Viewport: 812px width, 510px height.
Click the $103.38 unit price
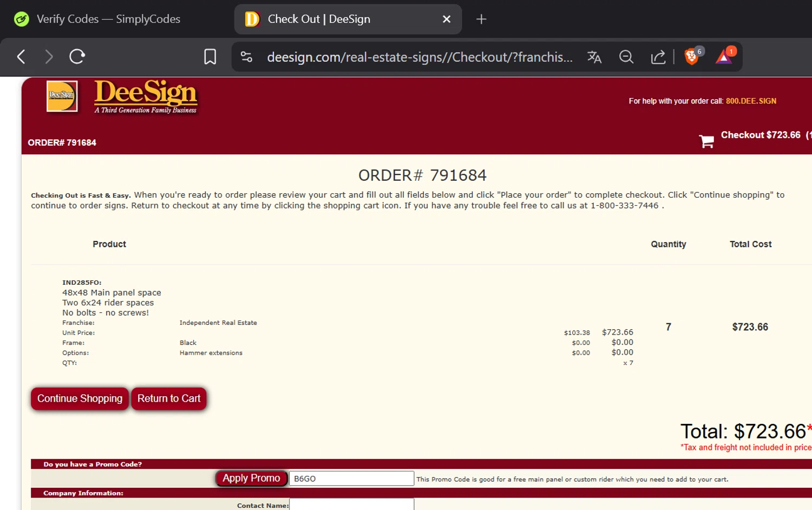pos(577,333)
